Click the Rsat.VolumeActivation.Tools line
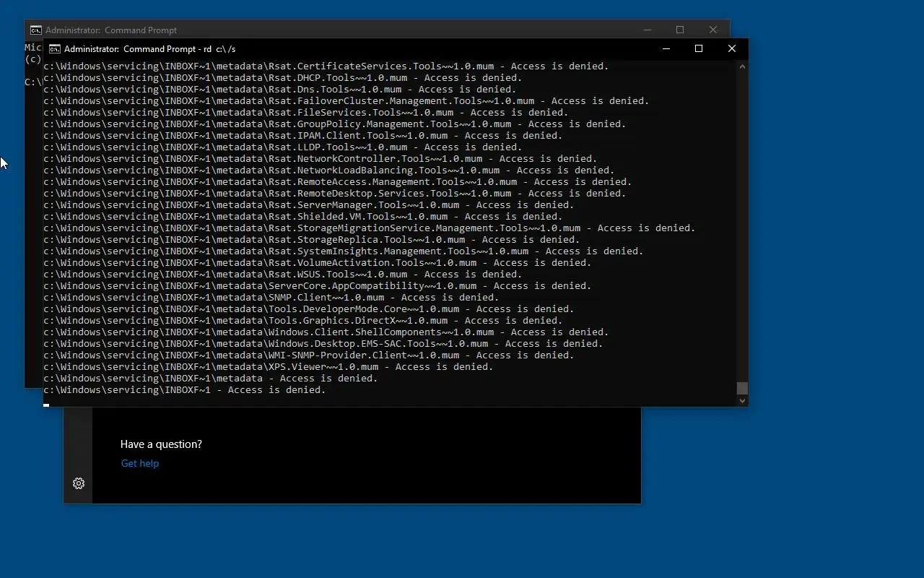 coord(318,263)
